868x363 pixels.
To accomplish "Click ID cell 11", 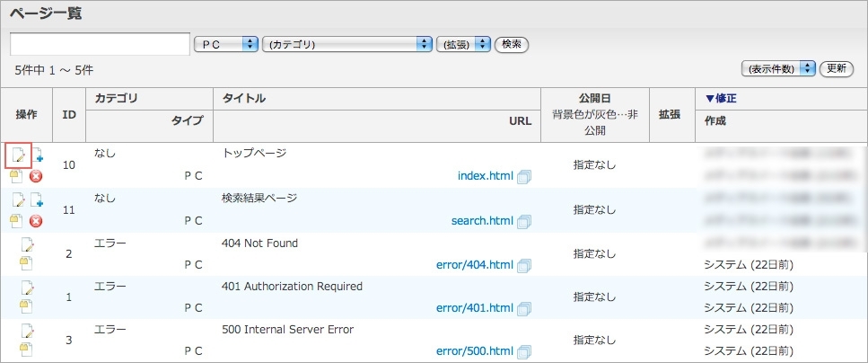I will pyautogui.click(x=68, y=210).
